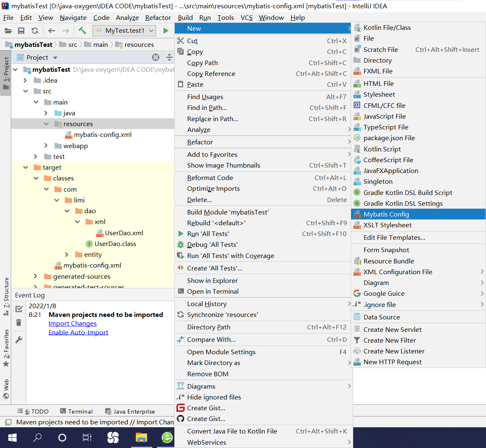Click the Cortana circle taskbar icon
The image size is (486, 448).
pyautogui.click(x=62, y=438)
